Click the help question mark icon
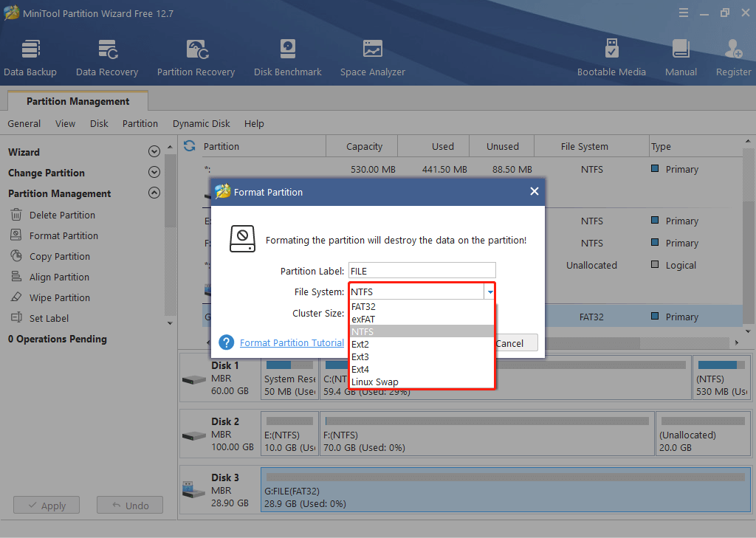The height and width of the screenshot is (538, 756). point(226,342)
